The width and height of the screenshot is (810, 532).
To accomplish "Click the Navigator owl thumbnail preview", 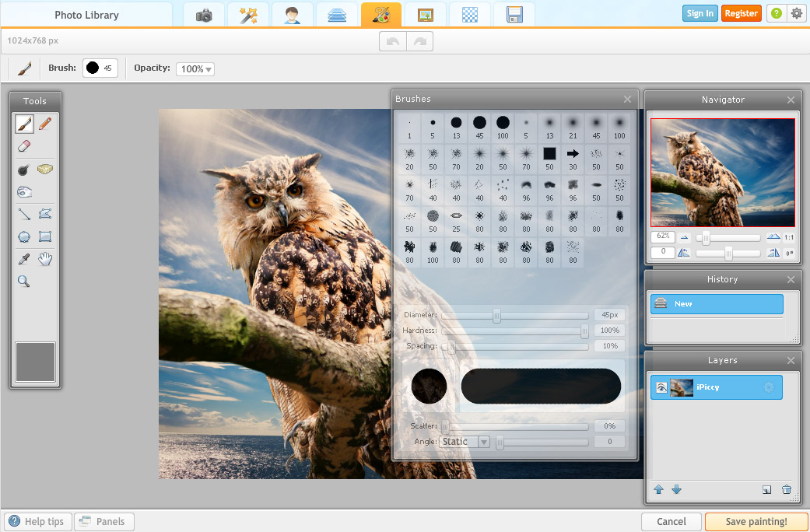I will 723,173.
